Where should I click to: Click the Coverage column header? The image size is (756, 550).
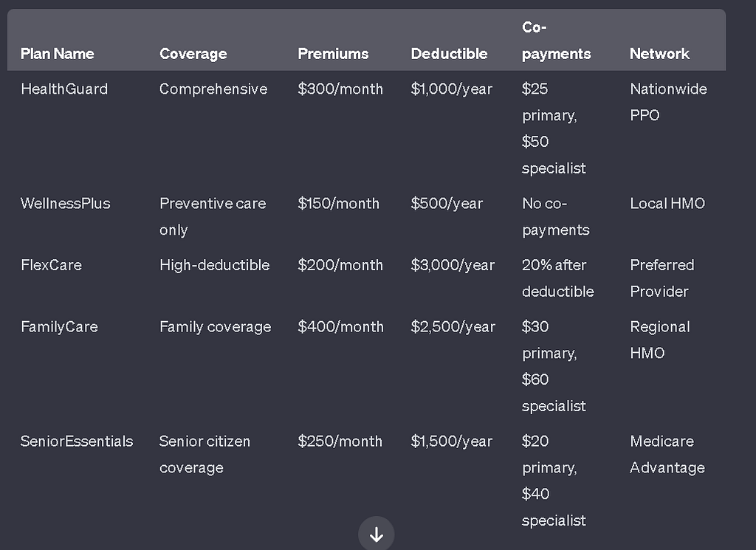193,54
